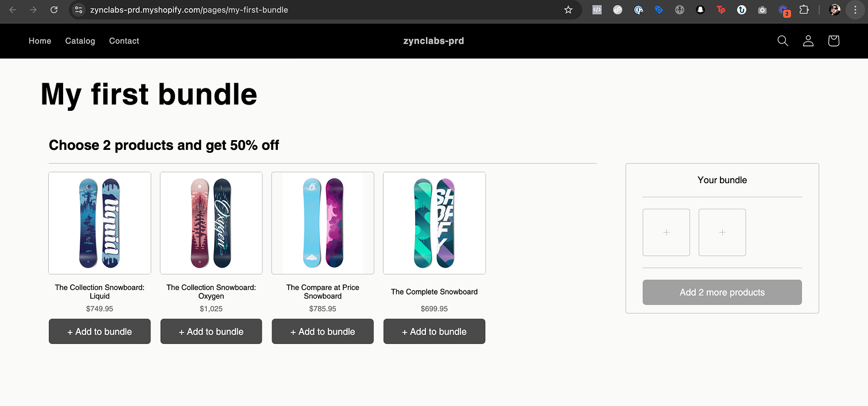Add The Complete Snowboard to bundle
This screenshot has height=406, width=868.
(x=434, y=331)
